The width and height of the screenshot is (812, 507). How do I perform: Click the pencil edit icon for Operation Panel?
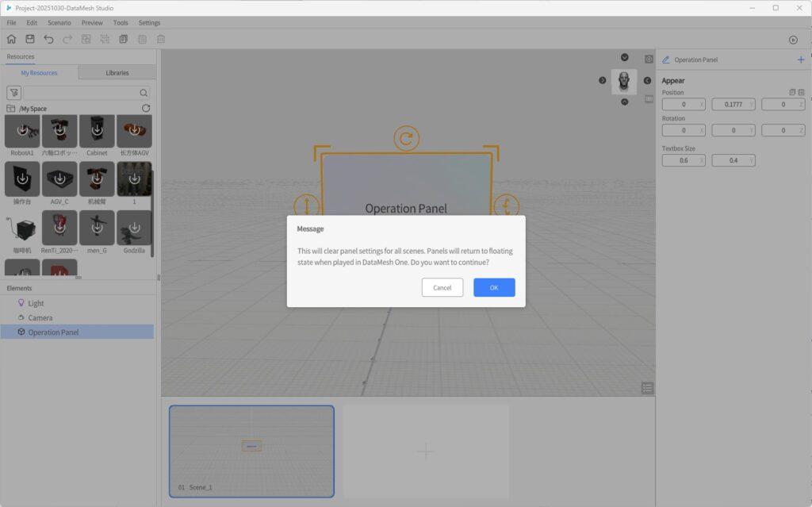666,60
